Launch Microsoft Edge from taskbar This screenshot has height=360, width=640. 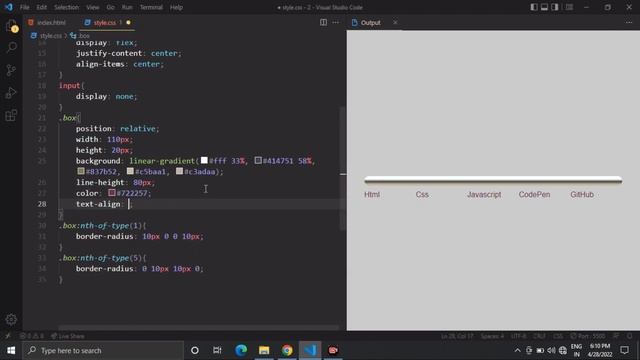(241, 350)
